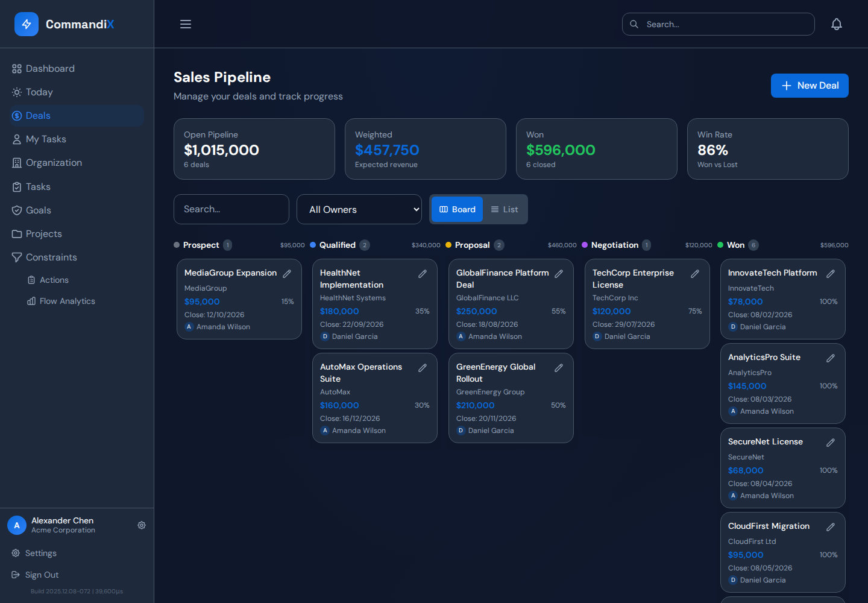Open the All Owners dropdown

point(359,209)
